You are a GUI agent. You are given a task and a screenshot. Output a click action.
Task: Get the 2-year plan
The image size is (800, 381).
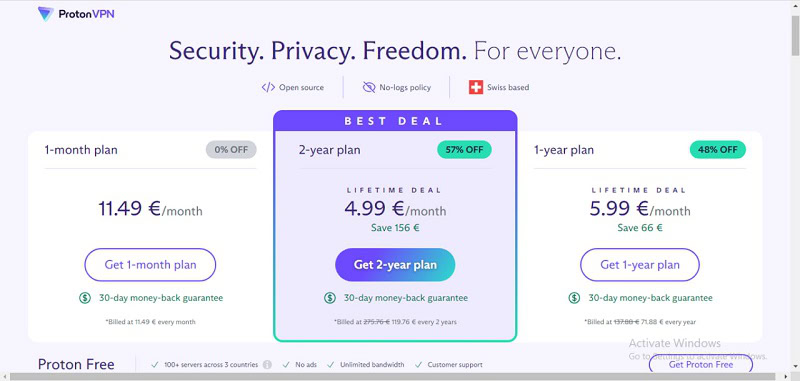(x=395, y=265)
